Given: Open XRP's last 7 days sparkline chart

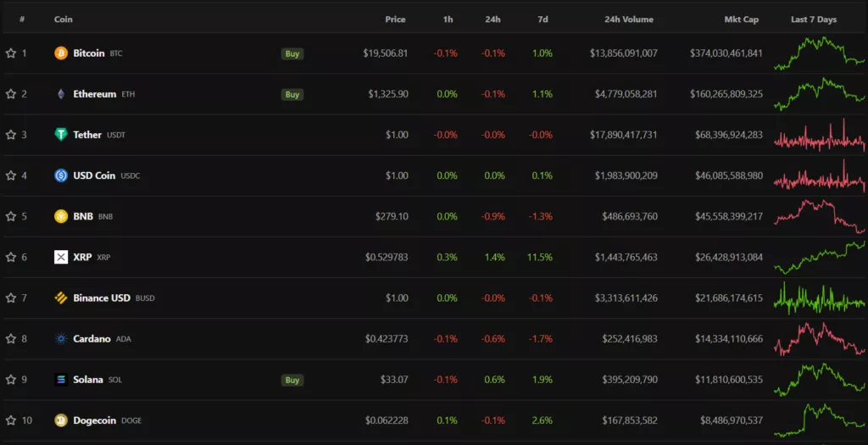Looking at the screenshot, I should pos(819,257).
